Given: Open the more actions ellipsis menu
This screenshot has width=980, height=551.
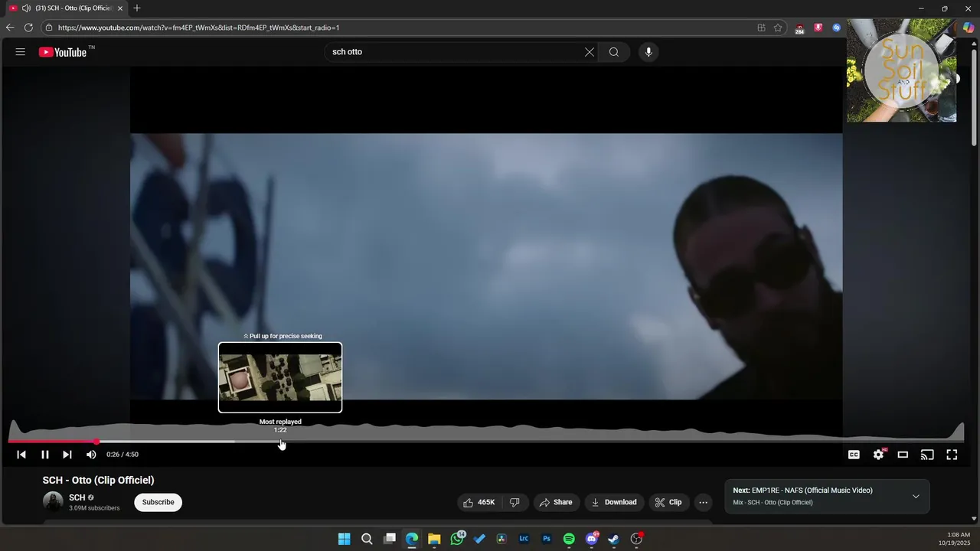Looking at the screenshot, I should point(703,503).
